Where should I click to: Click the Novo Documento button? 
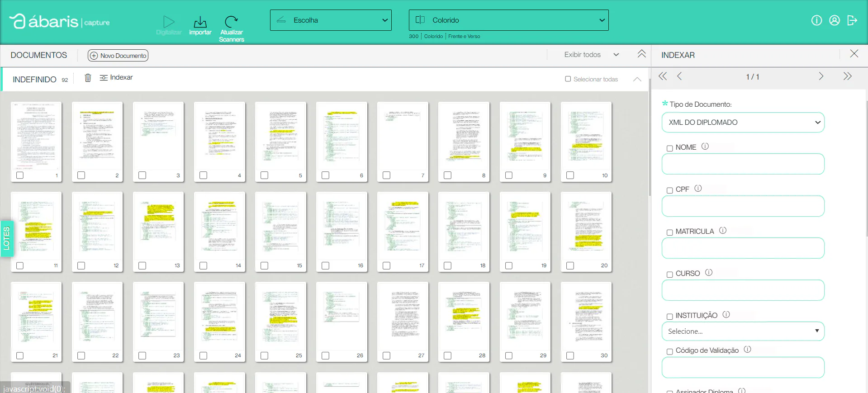pos(118,56)
